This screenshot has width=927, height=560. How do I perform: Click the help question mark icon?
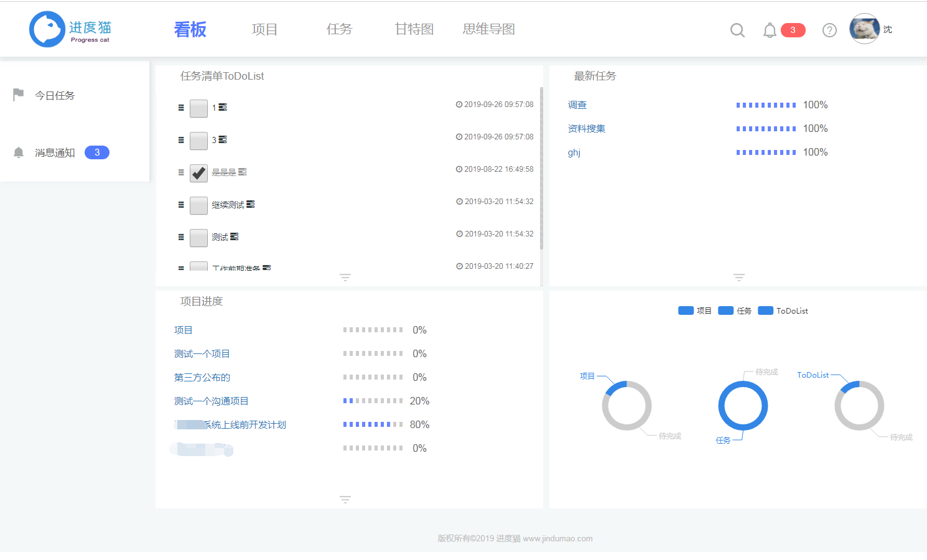pyautogui.click(x=829, y=29)
